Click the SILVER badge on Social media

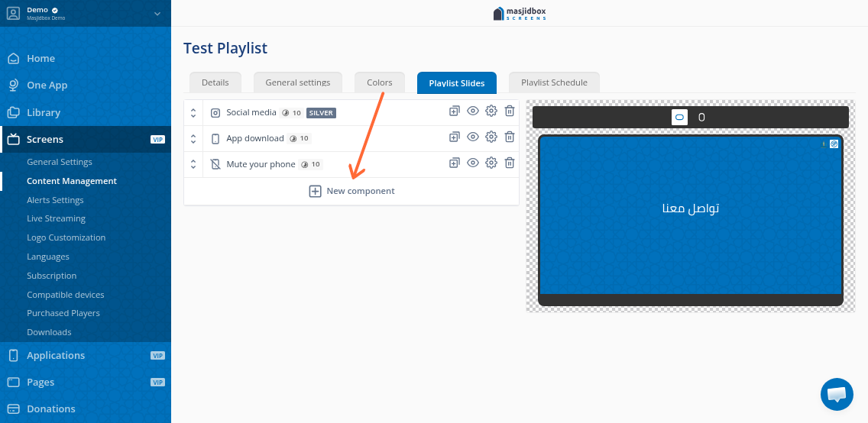(321, 113)
